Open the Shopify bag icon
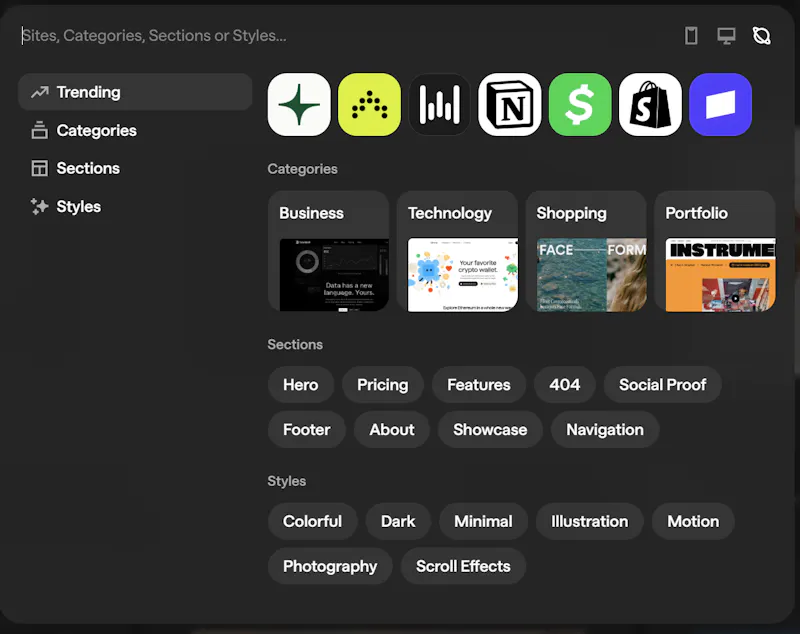800x634 pixels. (x=650, y=105)
